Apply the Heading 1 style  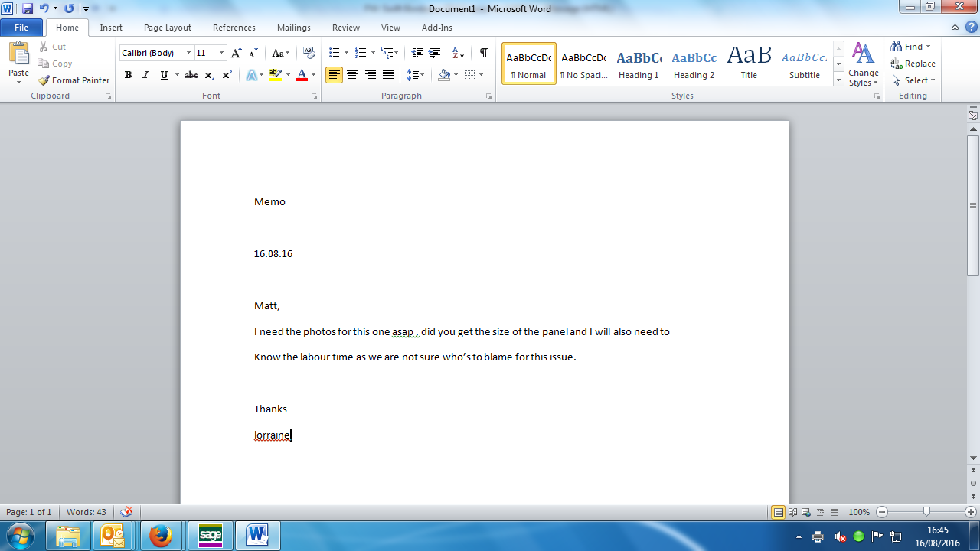[x=639, y=64]
